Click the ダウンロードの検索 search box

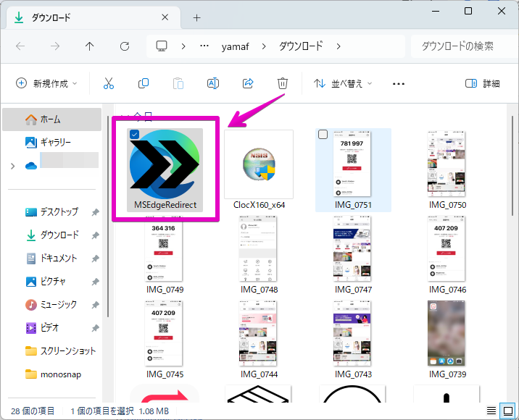[463, 46]
